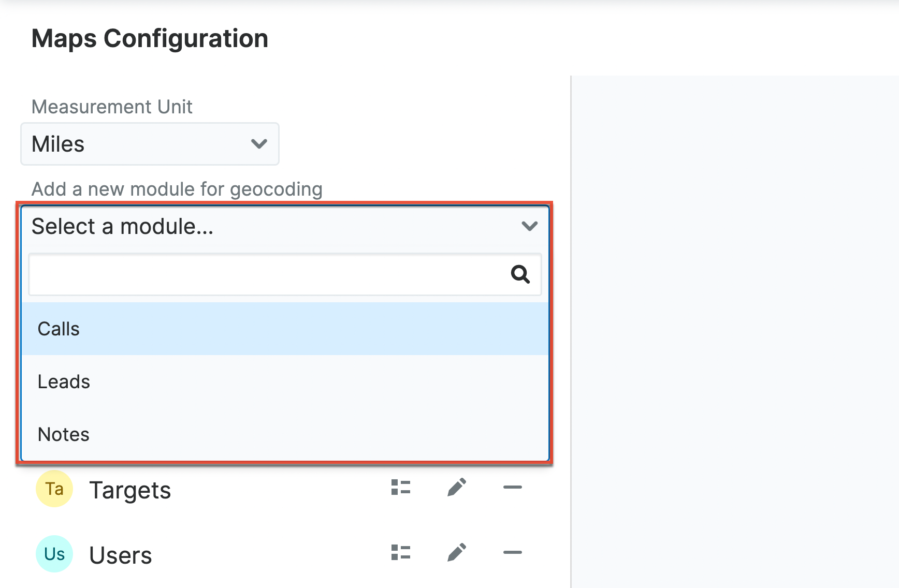Click the magnifier search icon in dropdown
Screen dimensions: 899x588
[x=520, y=274]
